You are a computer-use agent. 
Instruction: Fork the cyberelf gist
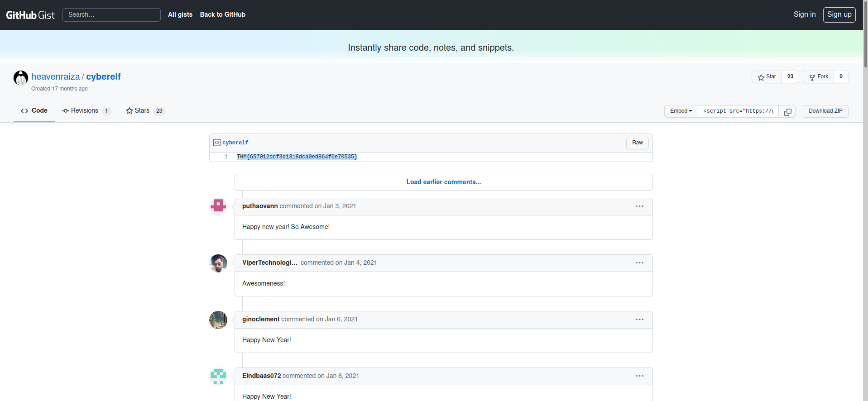[x=819, y=77]
